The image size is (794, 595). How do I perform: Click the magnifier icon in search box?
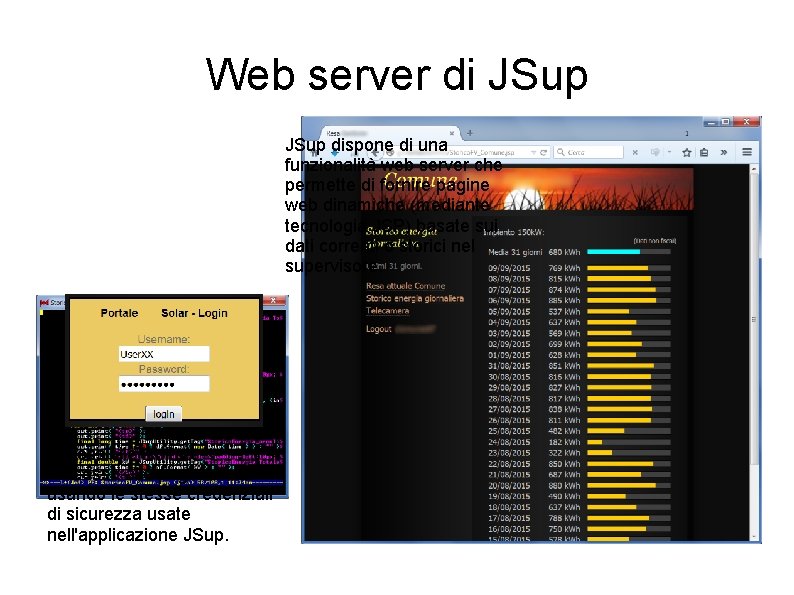tap(561, 152)
